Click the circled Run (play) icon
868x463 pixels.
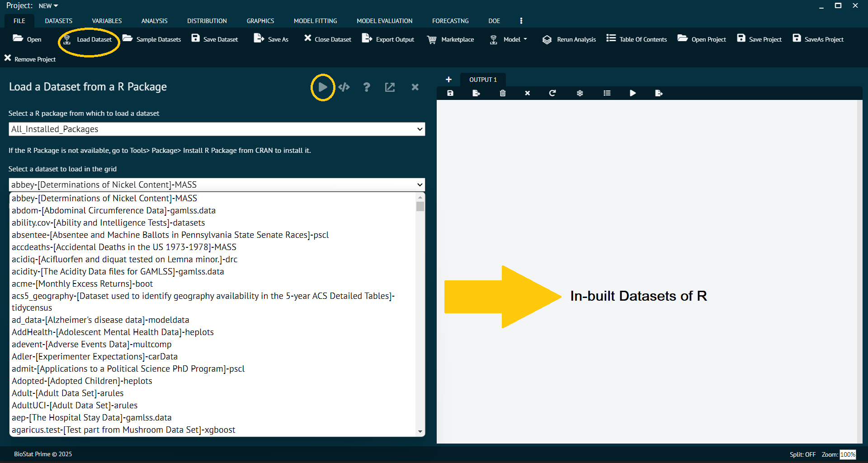tap(323, 87)
